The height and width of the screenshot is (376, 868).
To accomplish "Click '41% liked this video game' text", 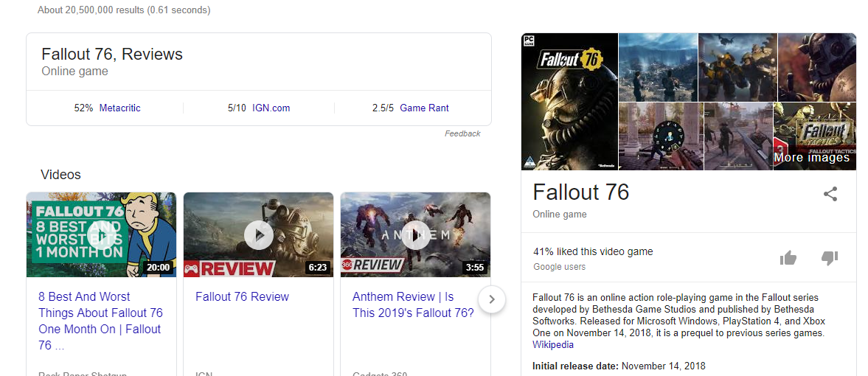I will pos(593,251).
